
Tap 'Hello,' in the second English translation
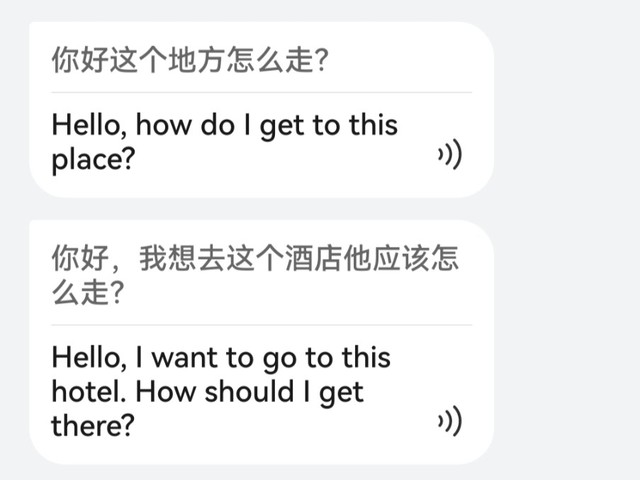pos(88,357)
